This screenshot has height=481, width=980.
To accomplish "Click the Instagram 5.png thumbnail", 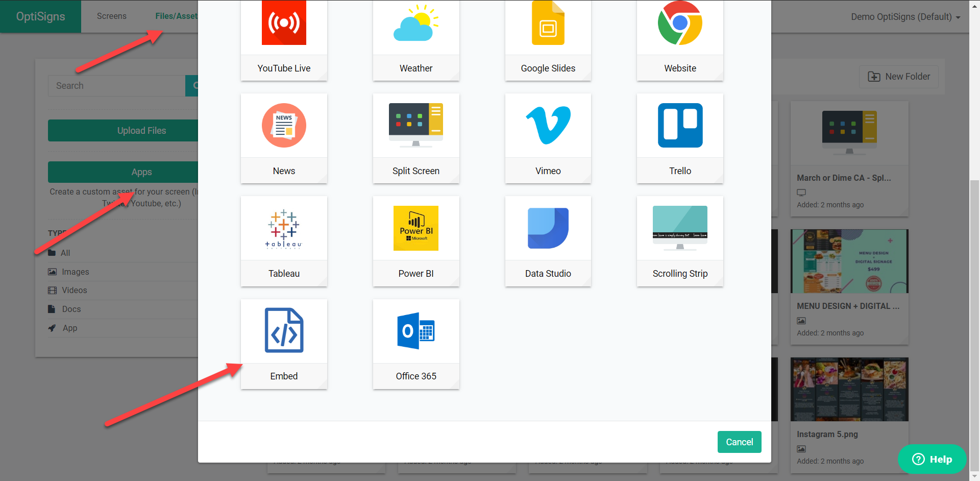I will [849, 389].
